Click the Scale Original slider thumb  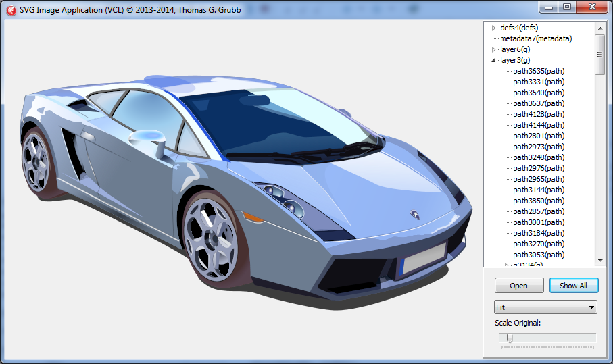point(510,338)
